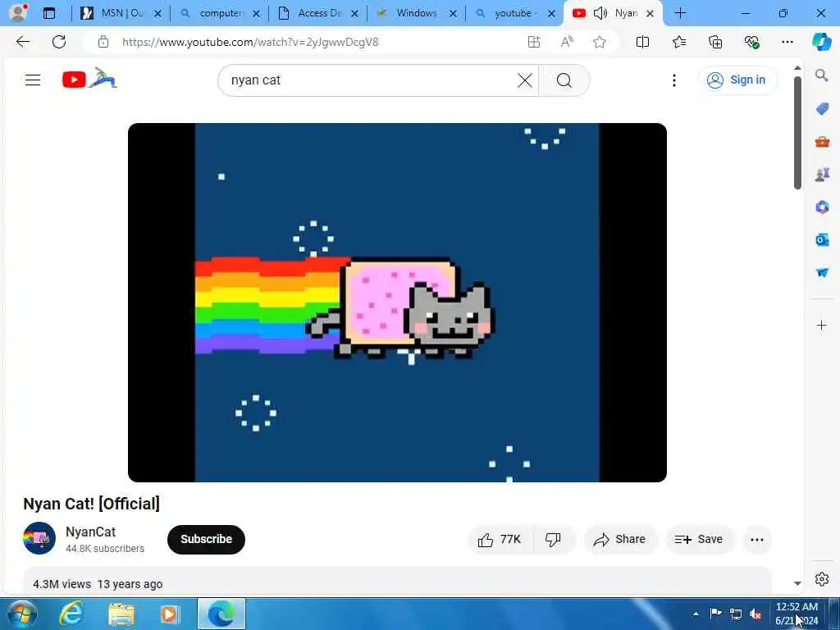Viewport: 840px width, 630px height.
Task: Click the Sign in button
Action: tap(737, 80)
